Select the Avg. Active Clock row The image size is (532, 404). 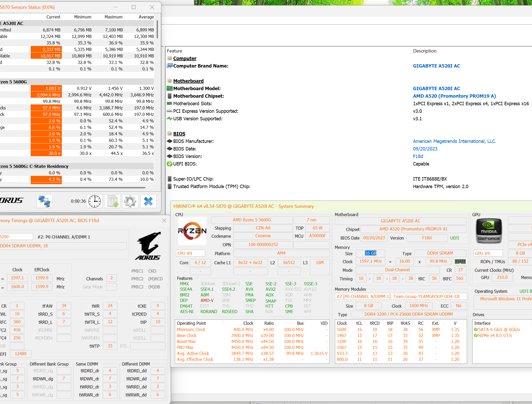[x=252, y=353]
